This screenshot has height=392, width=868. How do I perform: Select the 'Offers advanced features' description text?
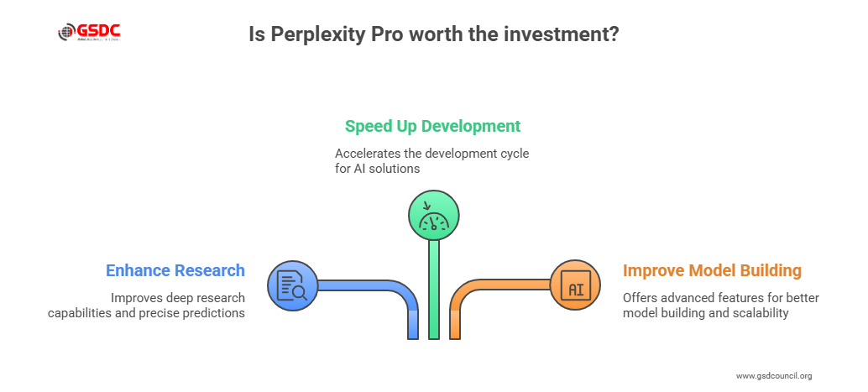point(720,298)
